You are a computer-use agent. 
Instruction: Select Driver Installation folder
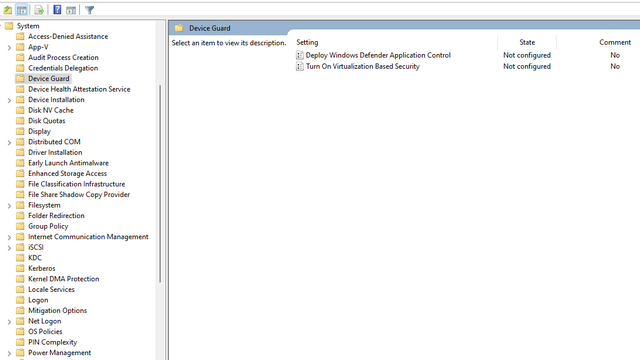pos(55,152)
